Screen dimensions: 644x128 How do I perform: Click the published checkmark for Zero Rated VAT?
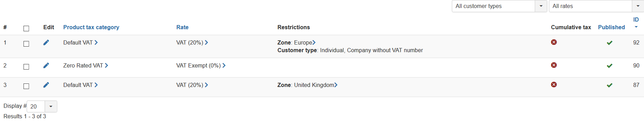(x=609, y=66)
